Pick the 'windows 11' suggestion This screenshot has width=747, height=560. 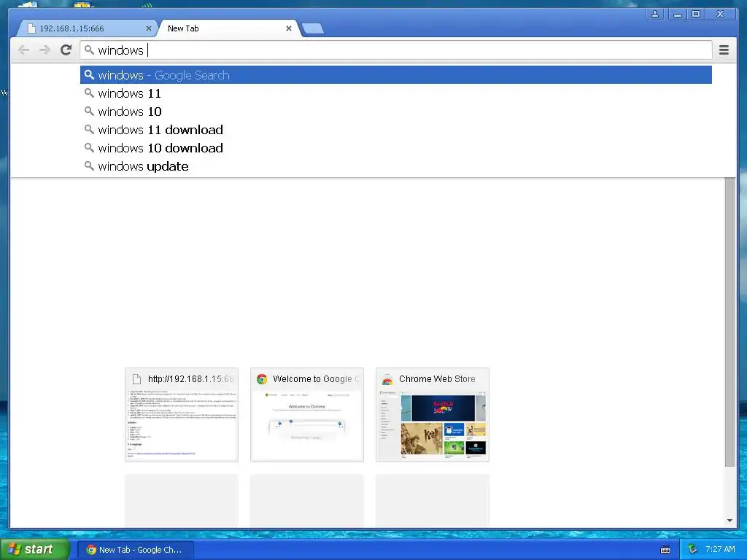(396, 93)
